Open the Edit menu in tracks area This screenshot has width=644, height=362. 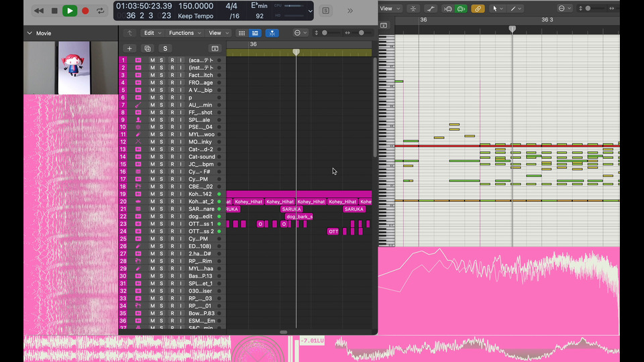pos(151,33)
